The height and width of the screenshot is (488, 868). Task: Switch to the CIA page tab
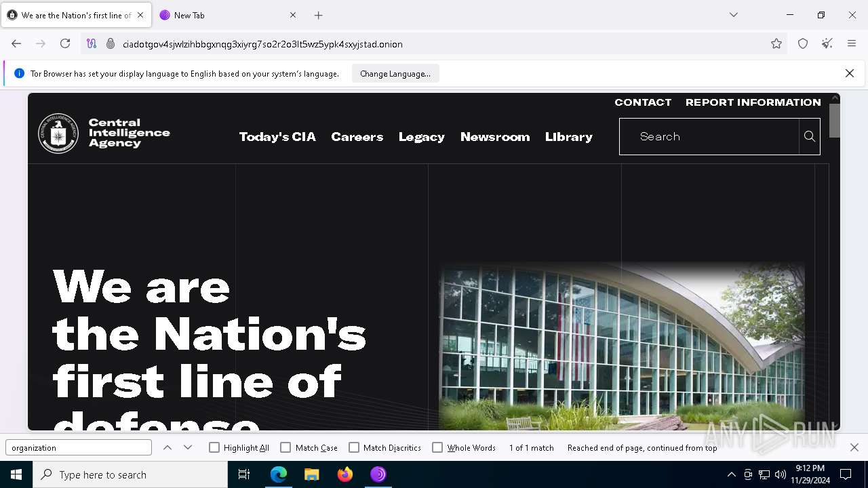pyautogui.click(x=76, y=15)
